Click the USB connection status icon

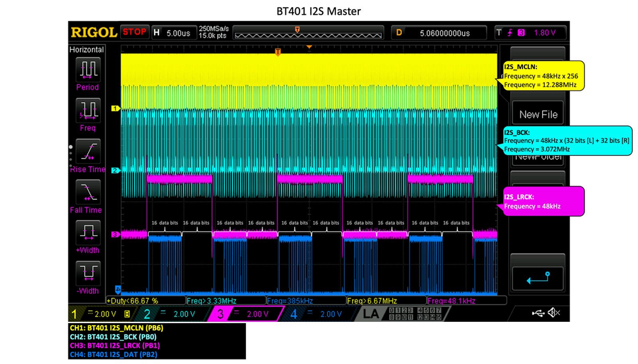[x=538, y=313]
